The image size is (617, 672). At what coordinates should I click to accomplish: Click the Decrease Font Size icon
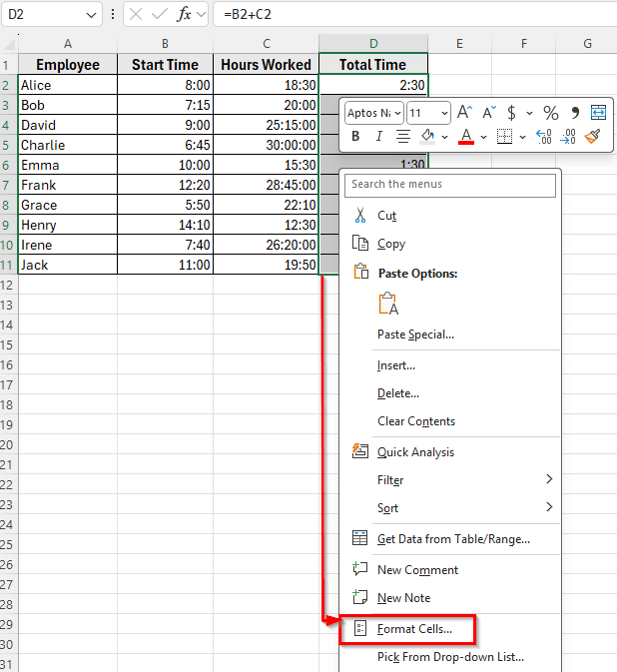489,113
